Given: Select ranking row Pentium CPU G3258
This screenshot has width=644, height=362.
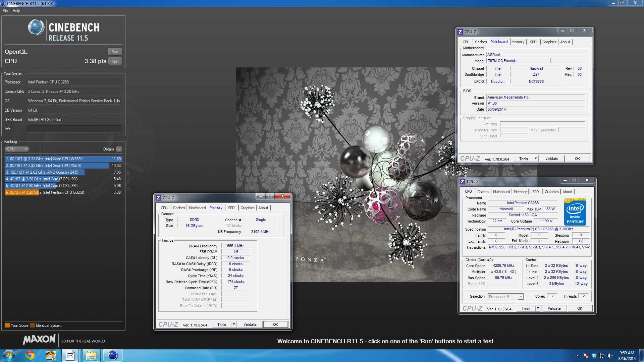Looking at the screenshot, I should (63, 192).
